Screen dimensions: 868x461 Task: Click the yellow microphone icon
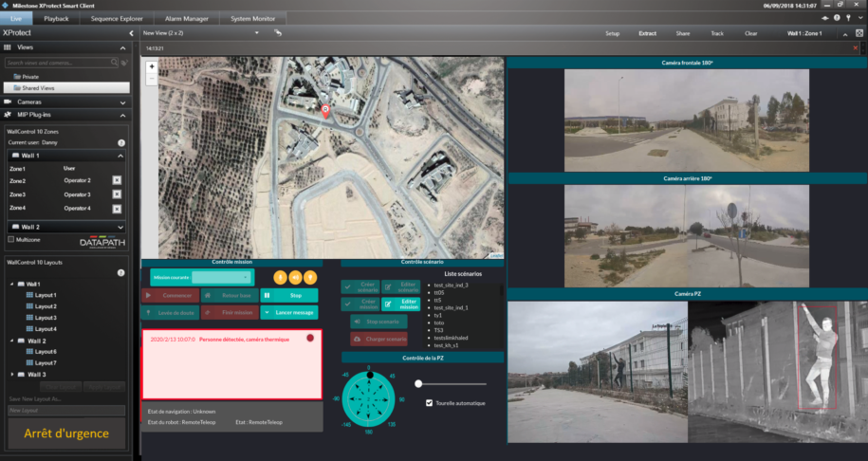pyautogui.click(x=280, y=278)
